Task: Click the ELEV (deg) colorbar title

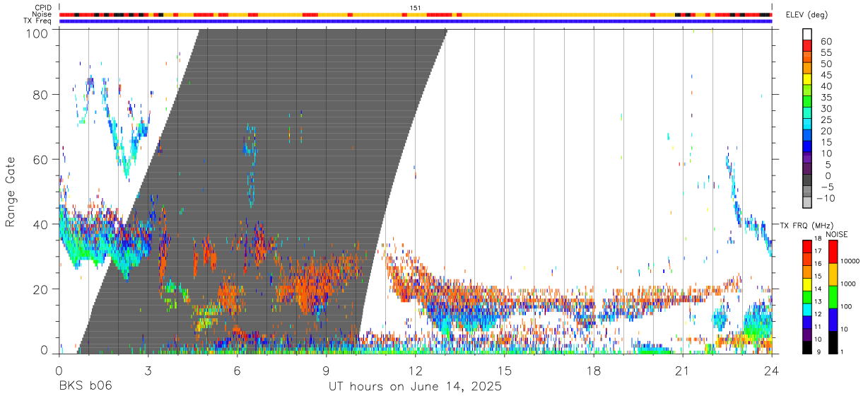Action: point(807,15)
